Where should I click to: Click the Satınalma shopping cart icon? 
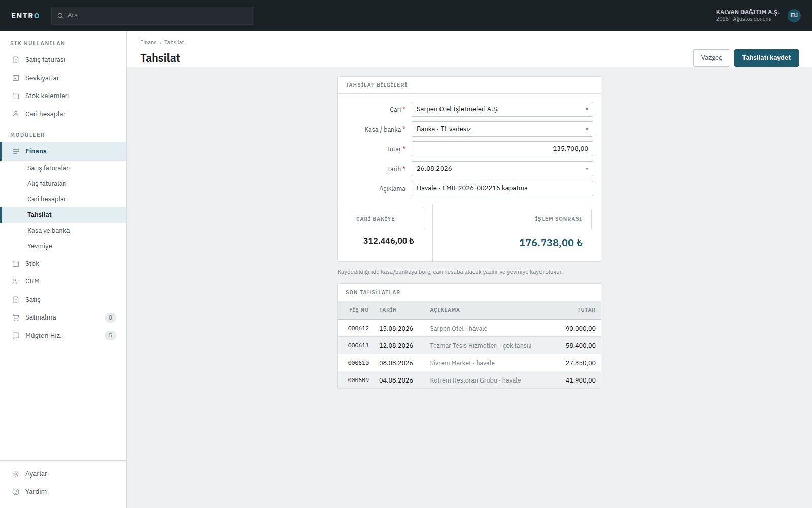(x=16, y=317)
